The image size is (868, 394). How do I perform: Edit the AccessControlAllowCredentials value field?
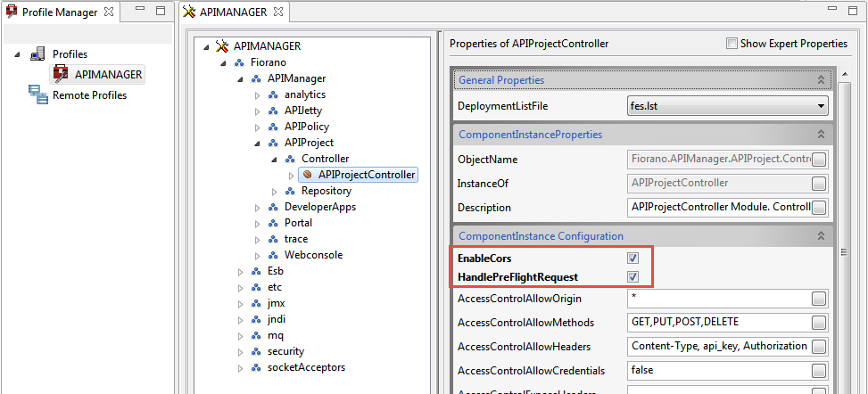[718, 371]
